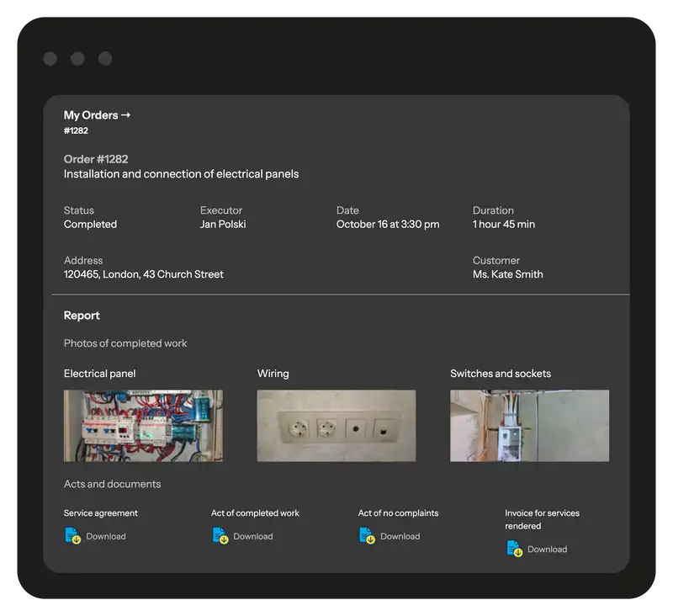673x616 pixels.
Task: Select the #1282 breadcrumb item
Action: tap(76, 131)
